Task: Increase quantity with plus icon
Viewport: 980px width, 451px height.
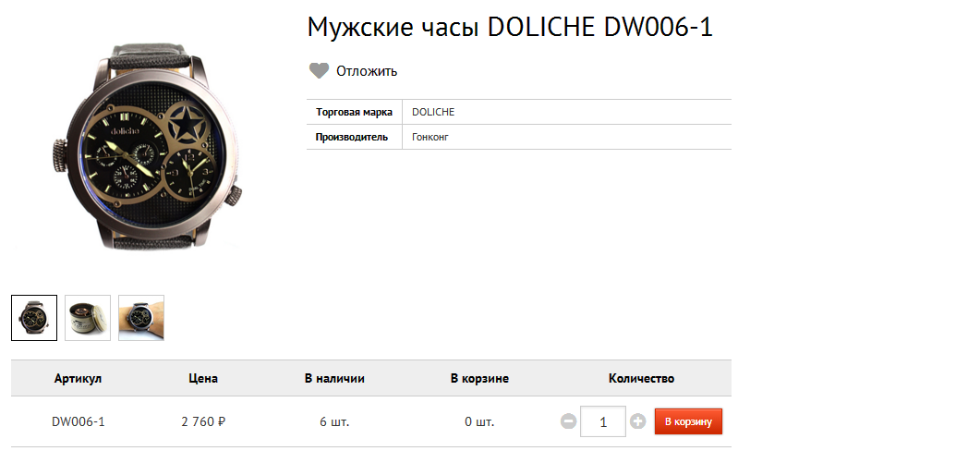Action: [637, 421]
